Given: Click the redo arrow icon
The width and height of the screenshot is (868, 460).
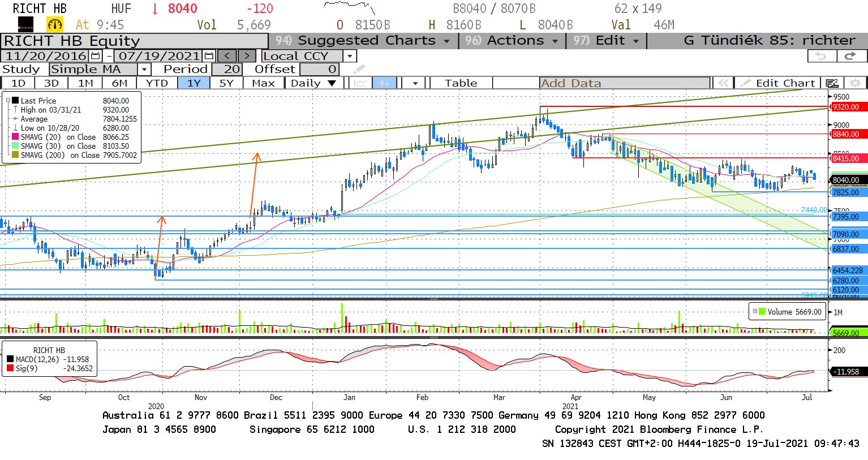Looking at the screenshot, I should [x=850, y=56].
